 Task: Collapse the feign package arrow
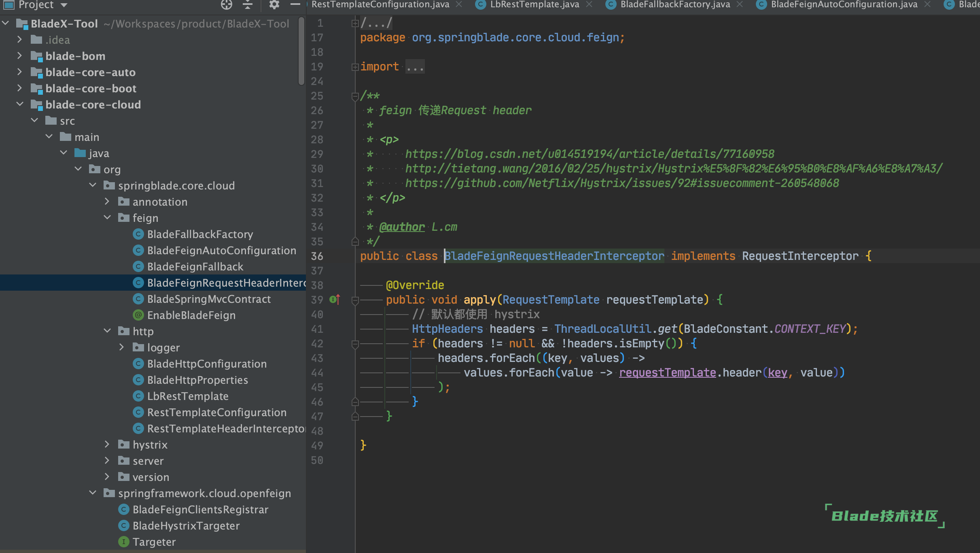[x=107, y=218]
